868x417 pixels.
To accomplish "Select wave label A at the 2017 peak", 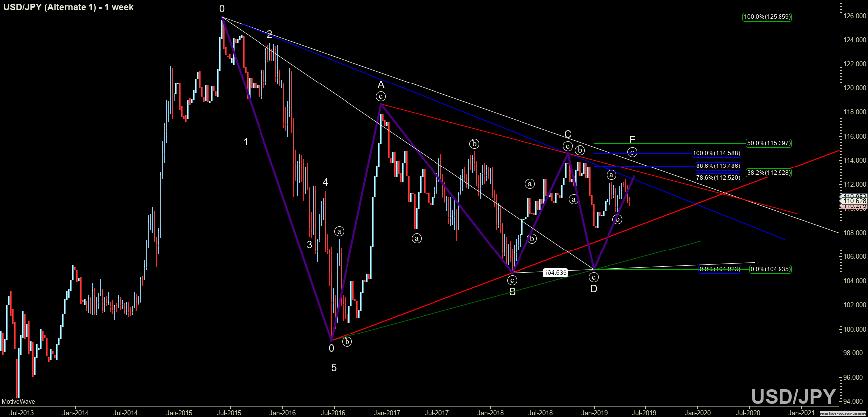I will tap(381, 84).
